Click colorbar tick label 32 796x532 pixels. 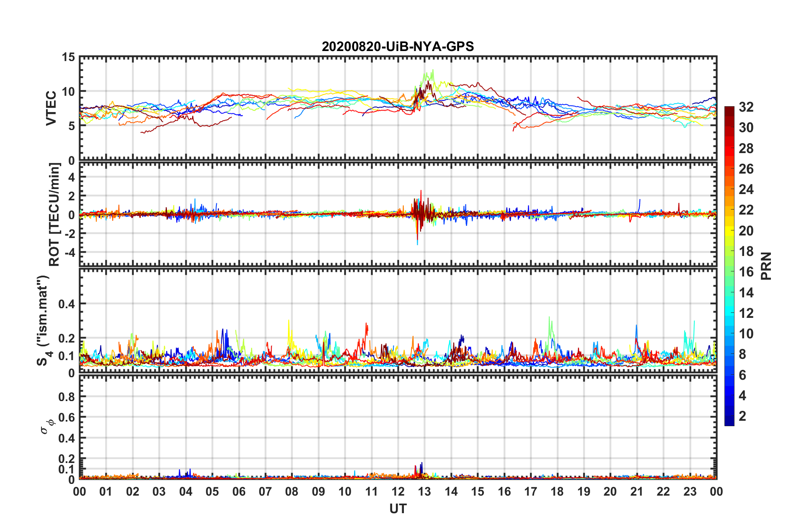pyautogui.click(x=746, y=107)
